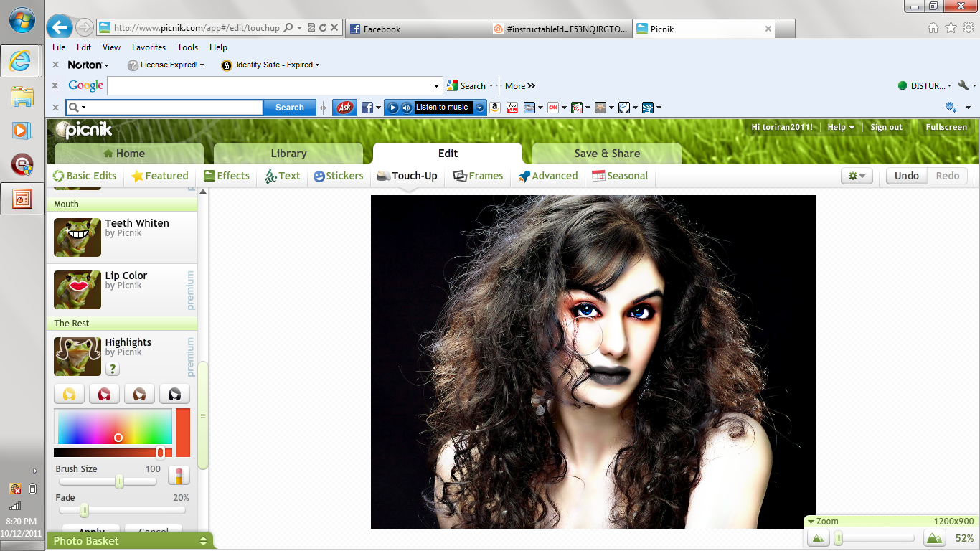This screenshot has height=551, width=980.
Task: Open the Advanced sub-tab
Action: point(548,176)
